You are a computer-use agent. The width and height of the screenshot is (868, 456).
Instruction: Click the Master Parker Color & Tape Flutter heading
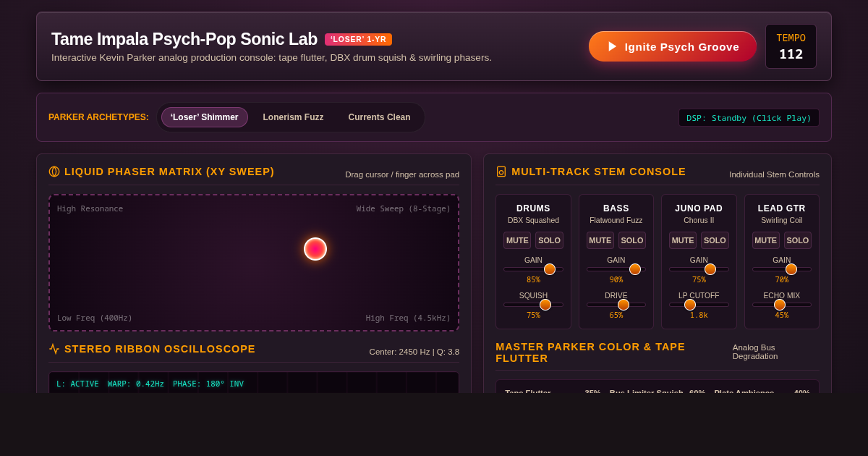590,352
